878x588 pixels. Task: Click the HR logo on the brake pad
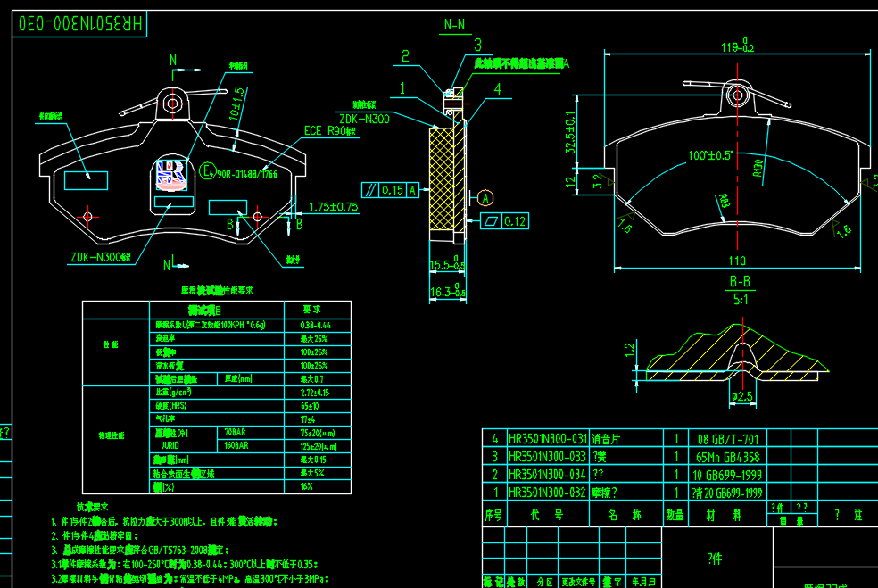coord(172,175)
